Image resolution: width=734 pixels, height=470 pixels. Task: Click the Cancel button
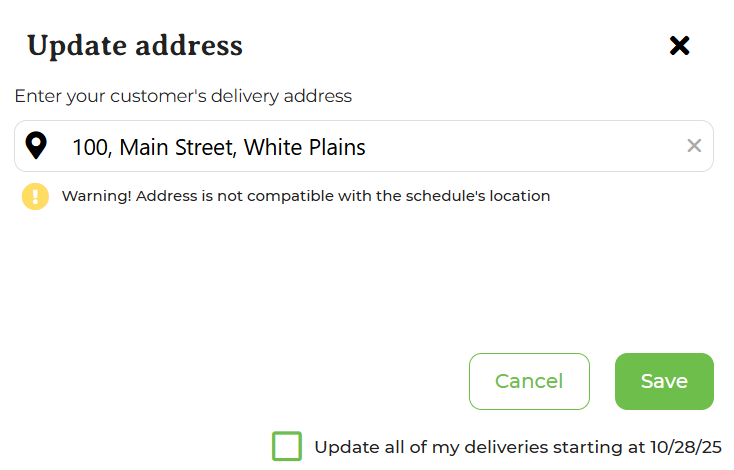[x=529, y=382]
